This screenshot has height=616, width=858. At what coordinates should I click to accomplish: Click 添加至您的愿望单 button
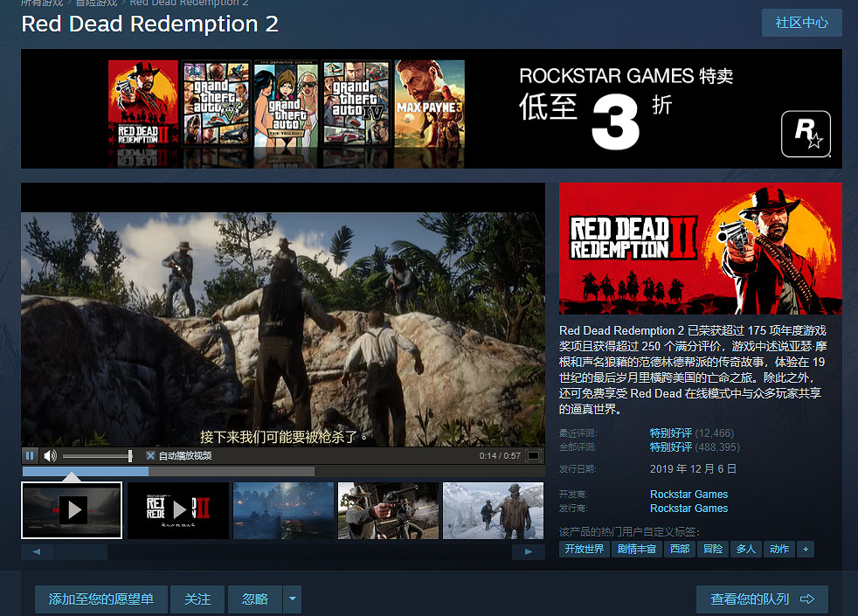(x=100, y=599)
